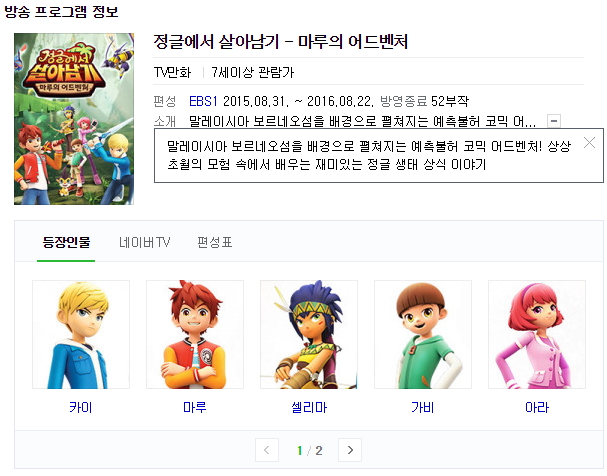Go to the next character page
This screenshot has height=476, width=607.
coord(350,450)
